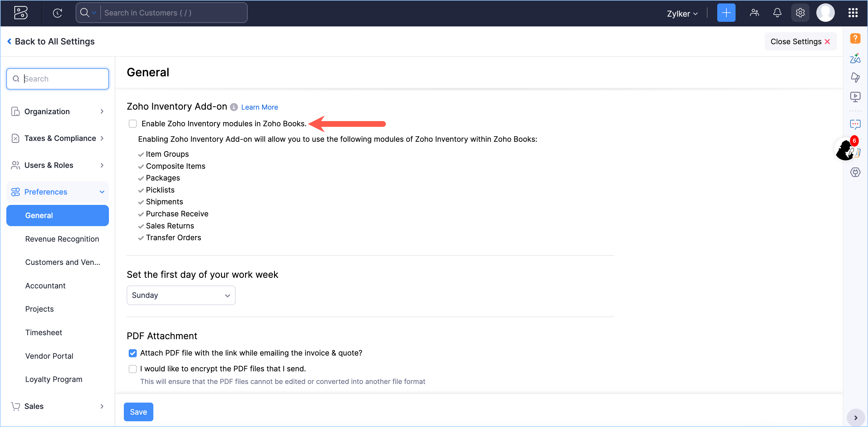Click the Users & Roles people icon
This screenshot has height=427, width=868.
pos(15,165)
